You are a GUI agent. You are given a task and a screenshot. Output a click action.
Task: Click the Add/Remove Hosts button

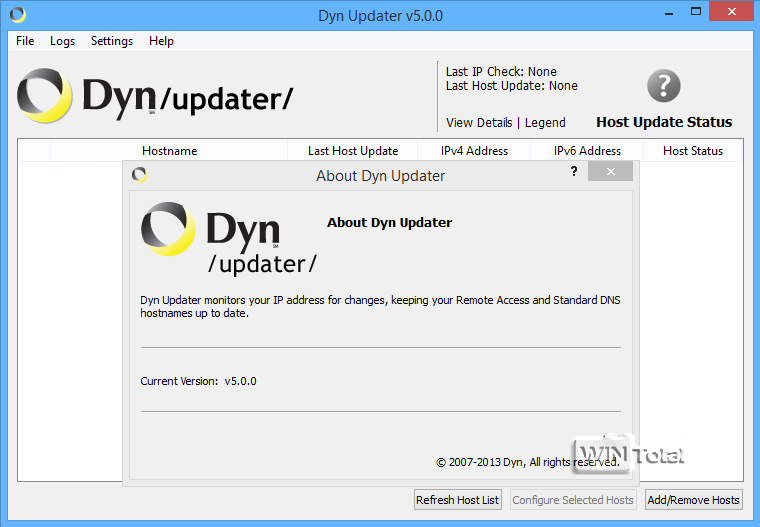tap(693, 500)
